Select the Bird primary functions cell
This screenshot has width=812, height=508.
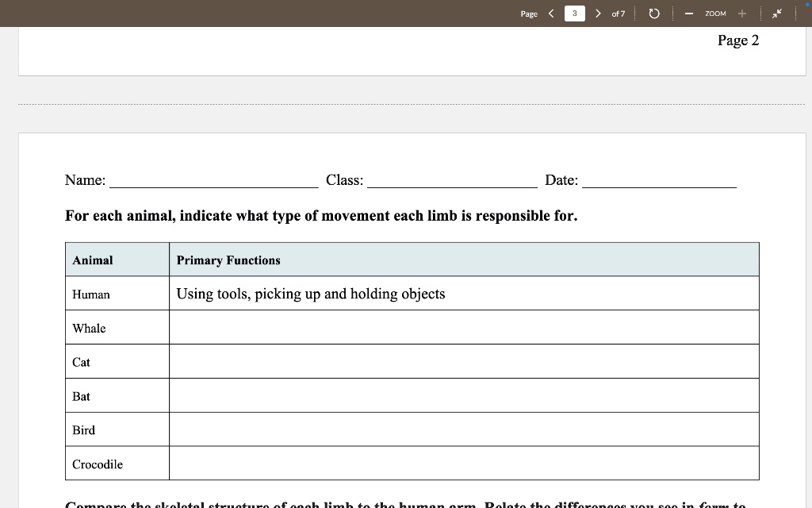[x=464, y=429]
